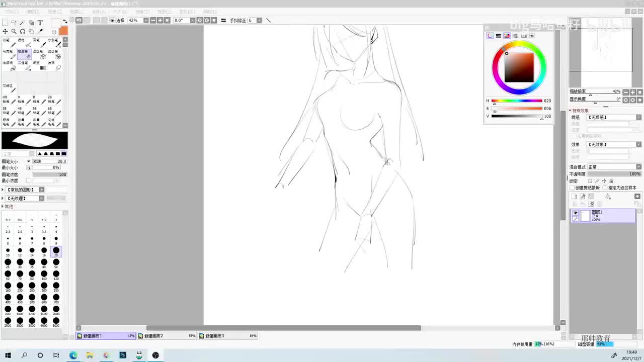
Task: Open taskbar search
Action: (x=24, y=355)
